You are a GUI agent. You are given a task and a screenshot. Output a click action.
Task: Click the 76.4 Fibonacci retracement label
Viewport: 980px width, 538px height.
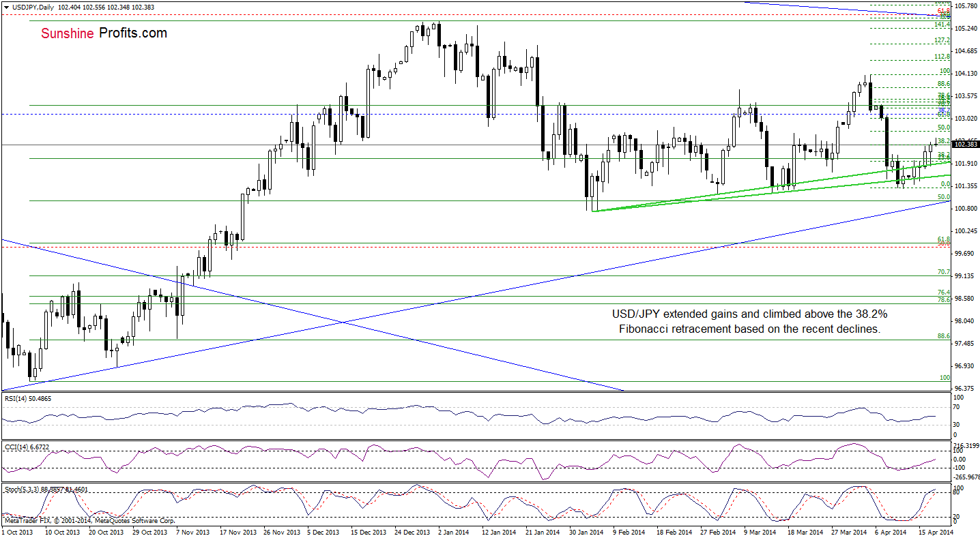[945, 293]
